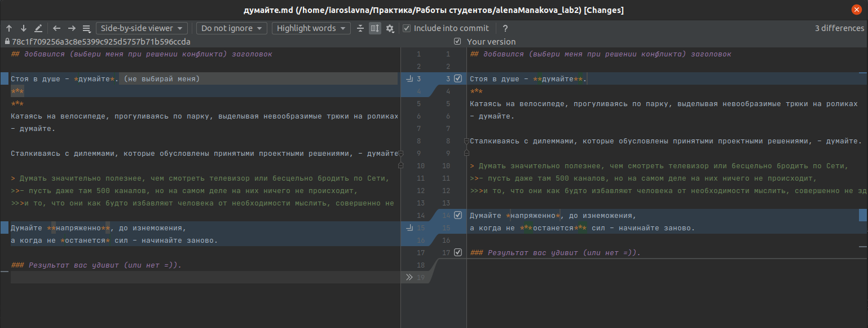This screenshot has width=868, height=328.
Task: Uncheck the Include into commit checkbox
Action: tap(407, 28)
